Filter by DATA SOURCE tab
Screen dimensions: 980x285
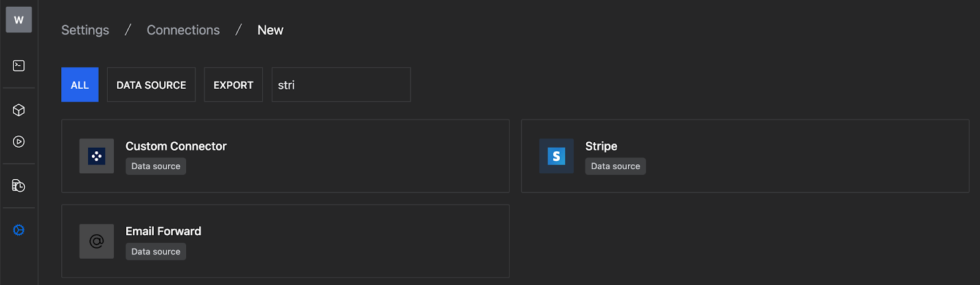(x=151, y=85)
